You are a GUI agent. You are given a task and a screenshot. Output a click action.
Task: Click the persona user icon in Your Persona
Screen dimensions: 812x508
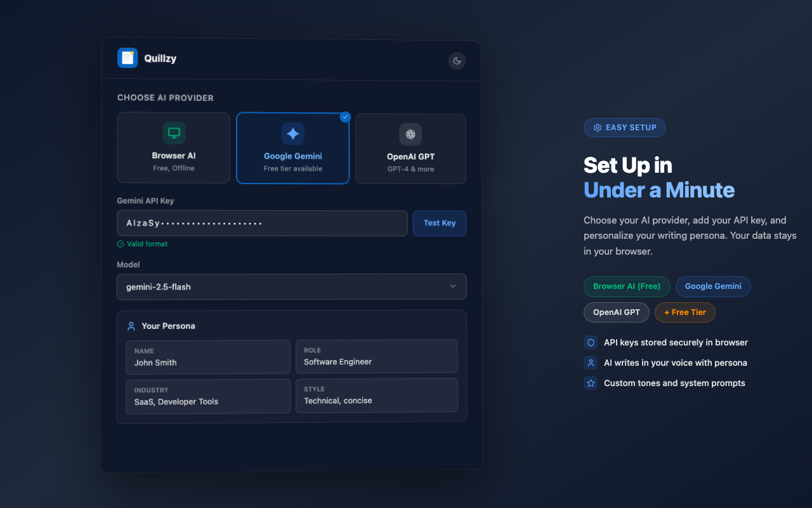coord(131,326)
